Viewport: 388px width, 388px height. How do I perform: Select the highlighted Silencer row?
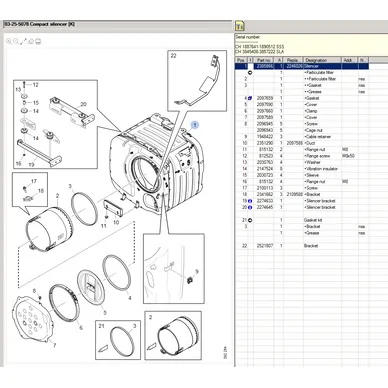302,66
